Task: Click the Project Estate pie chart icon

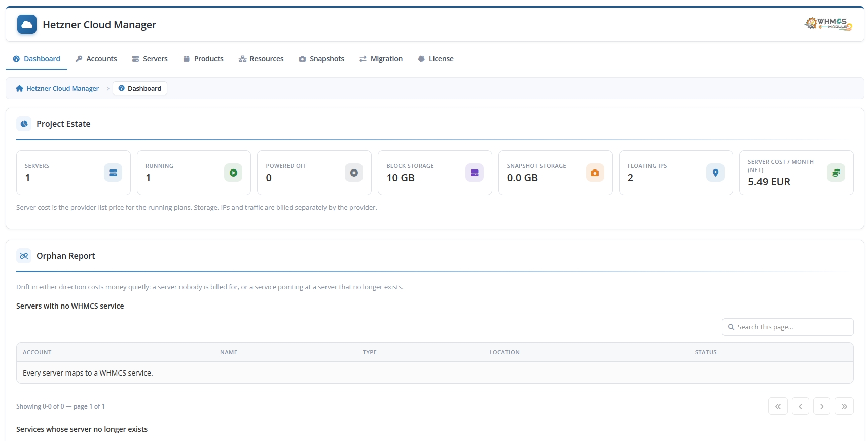Action: pyautogui.click(x=24, y=124)
